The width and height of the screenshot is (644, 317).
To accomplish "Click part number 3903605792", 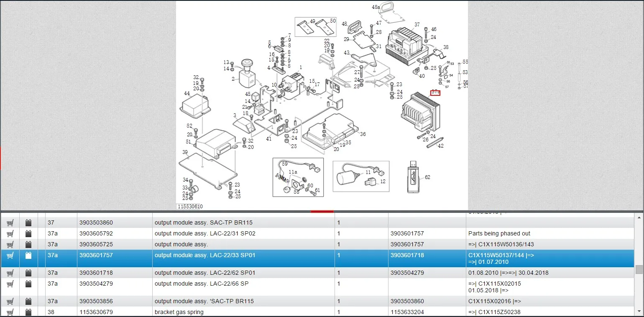I will tap(96, 234).
